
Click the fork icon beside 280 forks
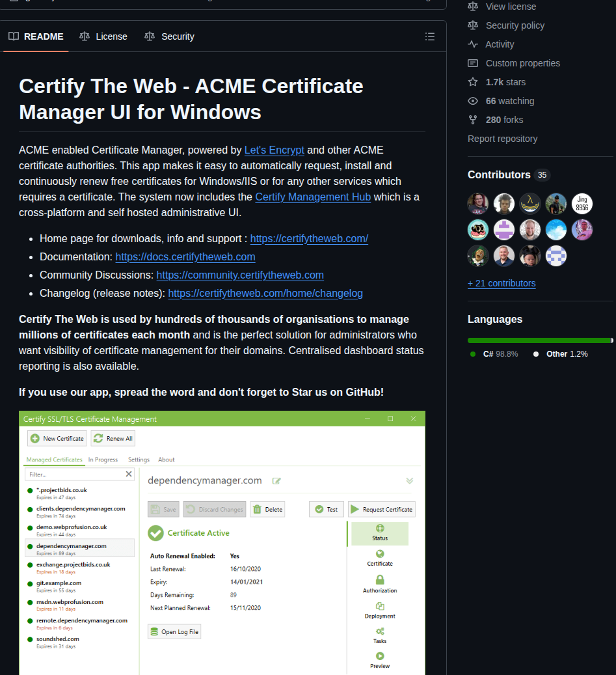point(473,120)
